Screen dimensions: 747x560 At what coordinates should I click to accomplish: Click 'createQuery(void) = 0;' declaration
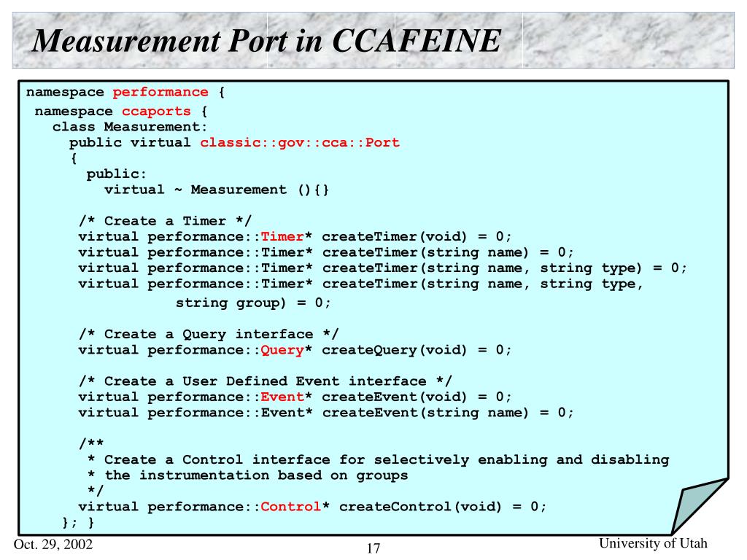(x=417, y=350)
